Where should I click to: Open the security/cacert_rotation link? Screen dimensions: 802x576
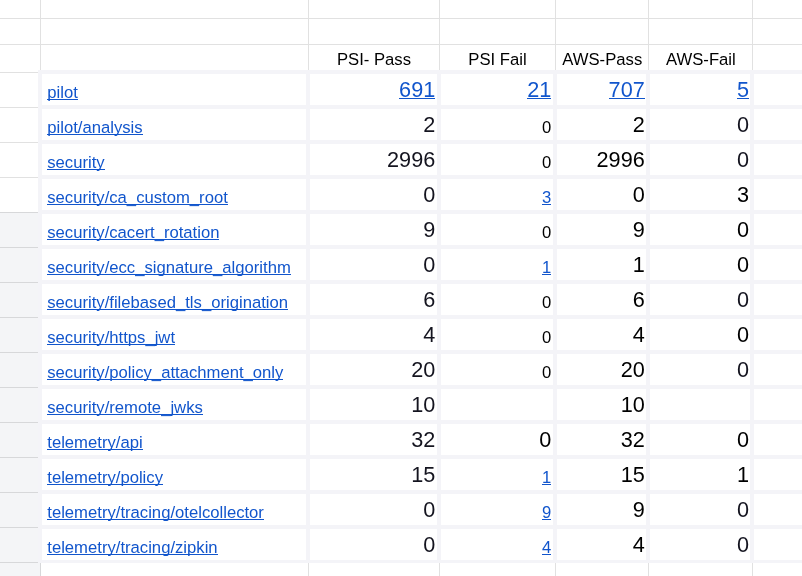[133, 232]
